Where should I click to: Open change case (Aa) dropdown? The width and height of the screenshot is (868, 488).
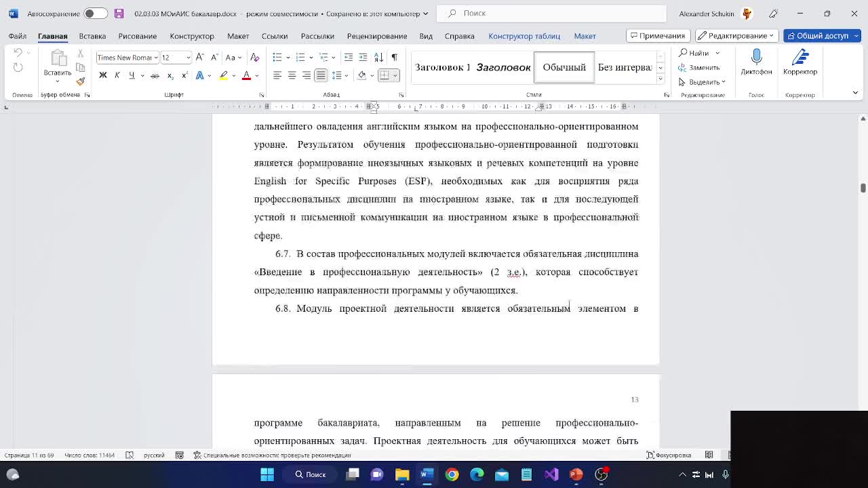(234, 58)
